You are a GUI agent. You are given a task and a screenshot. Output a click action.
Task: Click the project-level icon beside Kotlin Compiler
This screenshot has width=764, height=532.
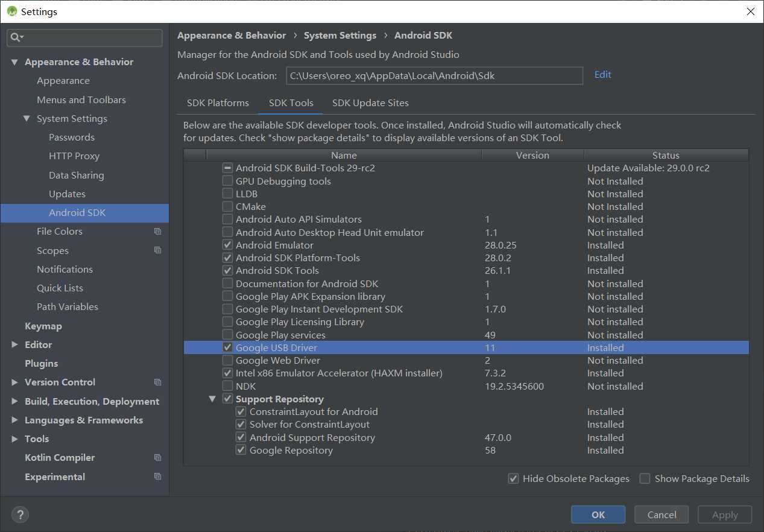click(x=157, y=458)
